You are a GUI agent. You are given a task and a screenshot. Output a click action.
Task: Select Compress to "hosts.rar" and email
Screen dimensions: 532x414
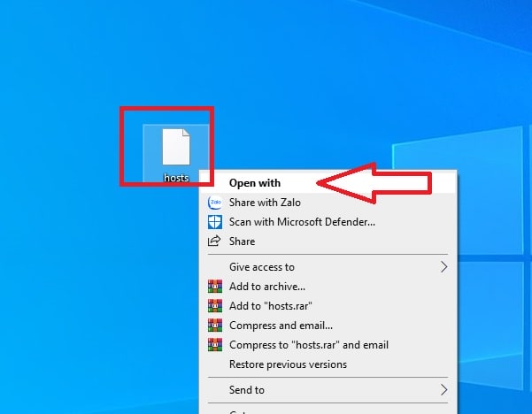(328, 345)
